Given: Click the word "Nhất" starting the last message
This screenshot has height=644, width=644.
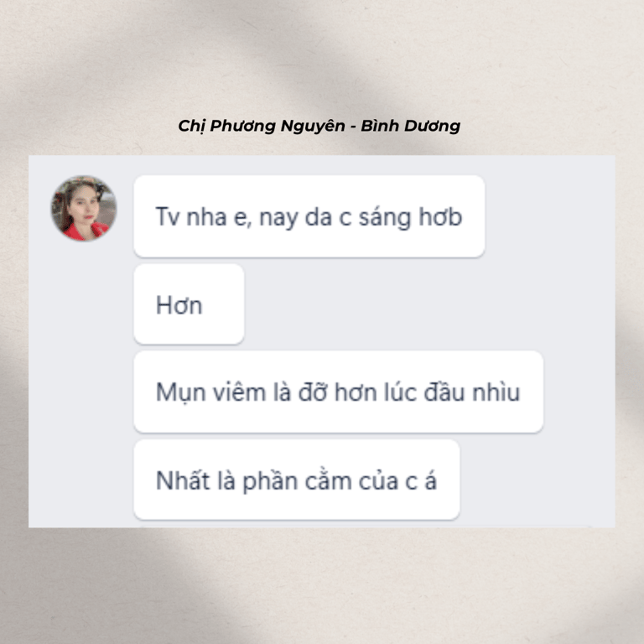Looking at the screenshot, I should pyautogui.click(x=183, y=480).
